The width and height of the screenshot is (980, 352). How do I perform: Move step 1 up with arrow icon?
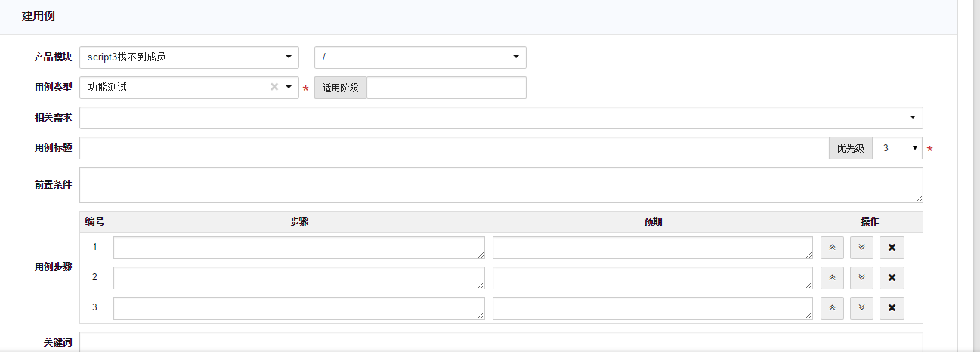click(832, 248)
